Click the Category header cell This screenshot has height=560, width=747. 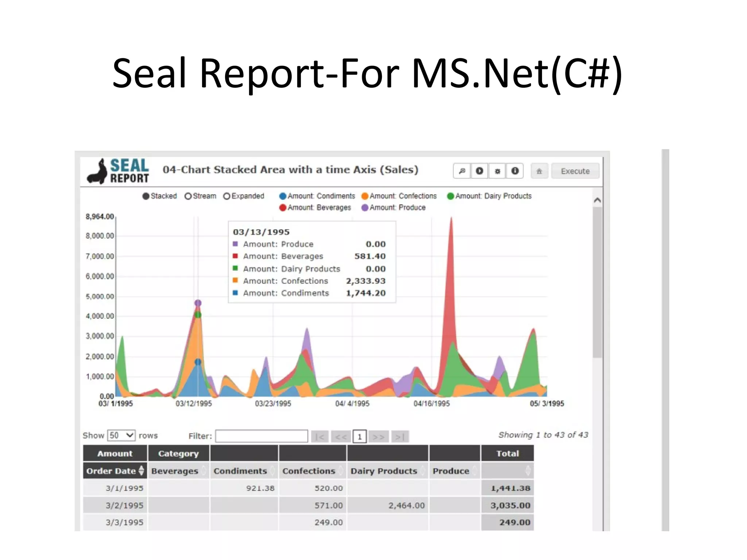179,453
